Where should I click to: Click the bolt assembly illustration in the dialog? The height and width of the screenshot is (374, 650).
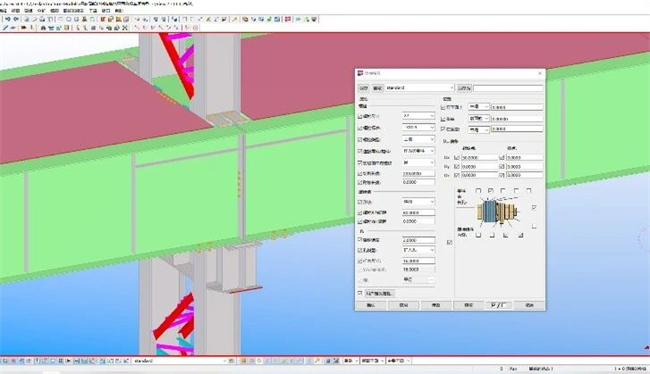(497, 211)
